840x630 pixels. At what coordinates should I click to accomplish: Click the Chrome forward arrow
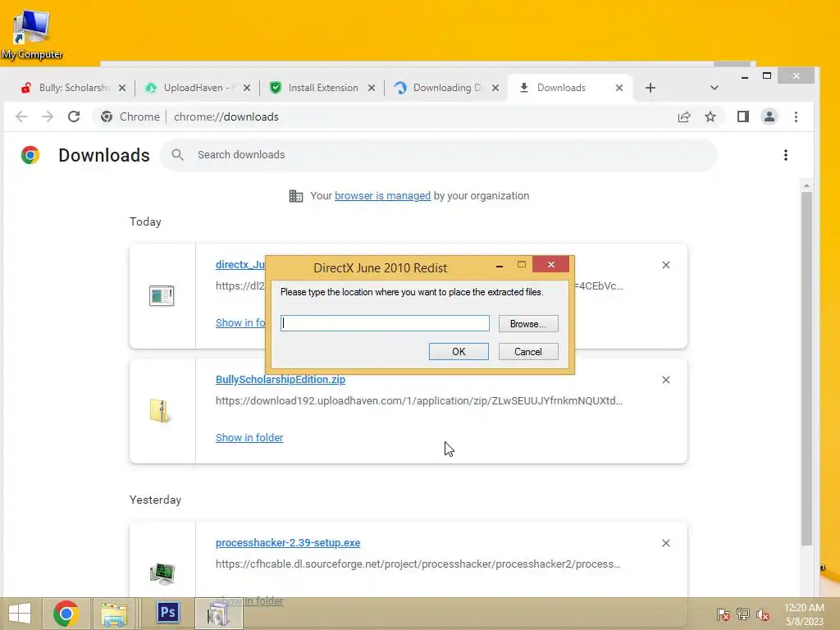pyautogui.click(x=48, y=116)
